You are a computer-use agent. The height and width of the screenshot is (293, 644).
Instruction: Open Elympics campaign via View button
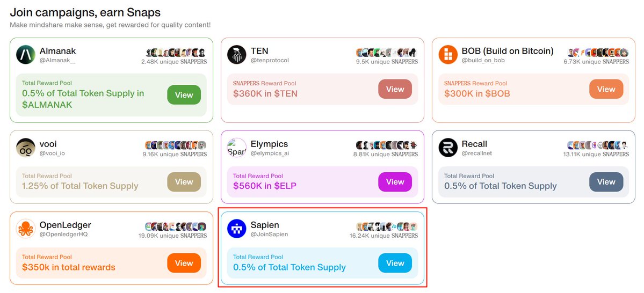395,182
